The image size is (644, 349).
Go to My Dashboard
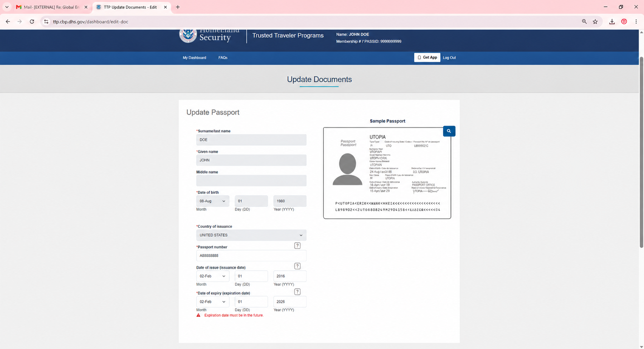coord(194,58)
